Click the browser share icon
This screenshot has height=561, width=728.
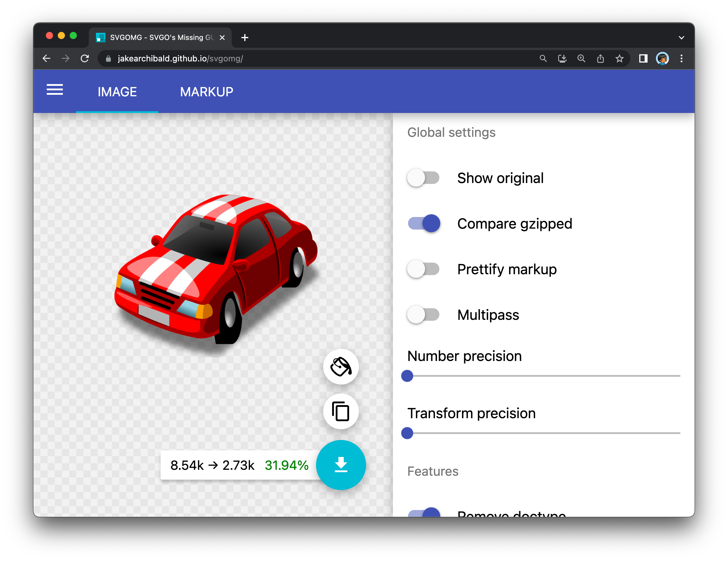click(x=600, y=59)
